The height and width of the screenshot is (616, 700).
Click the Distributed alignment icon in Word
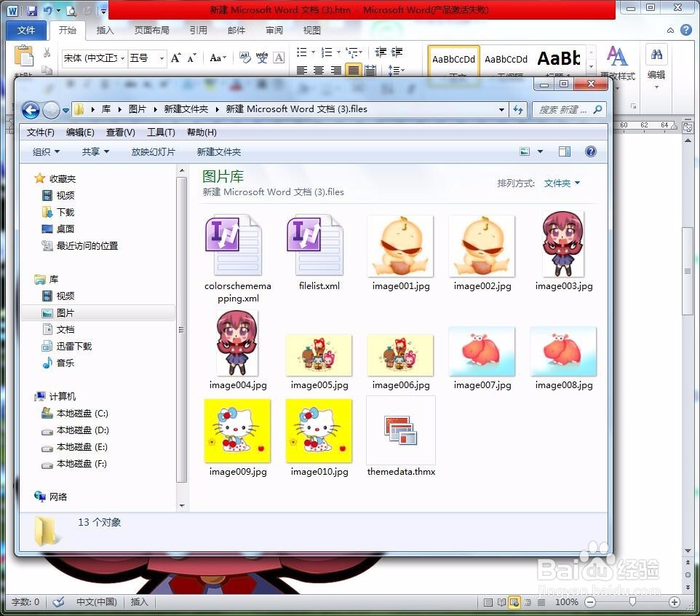370,70
